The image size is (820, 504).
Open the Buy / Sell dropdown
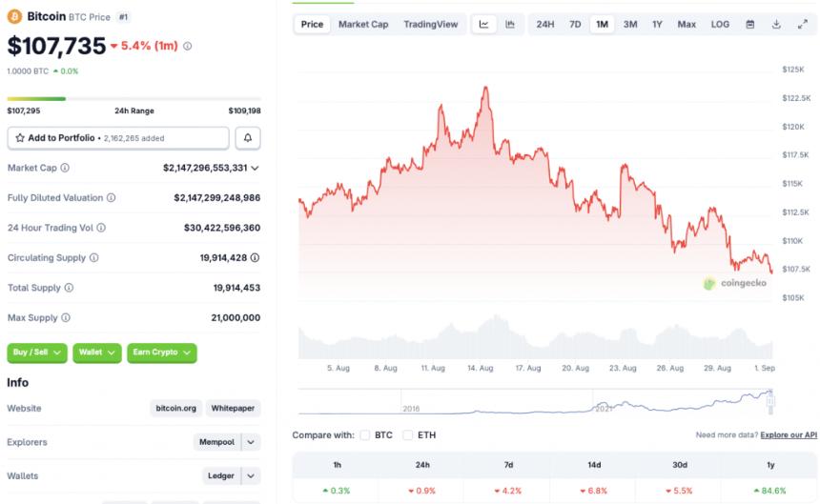(37, 353)
